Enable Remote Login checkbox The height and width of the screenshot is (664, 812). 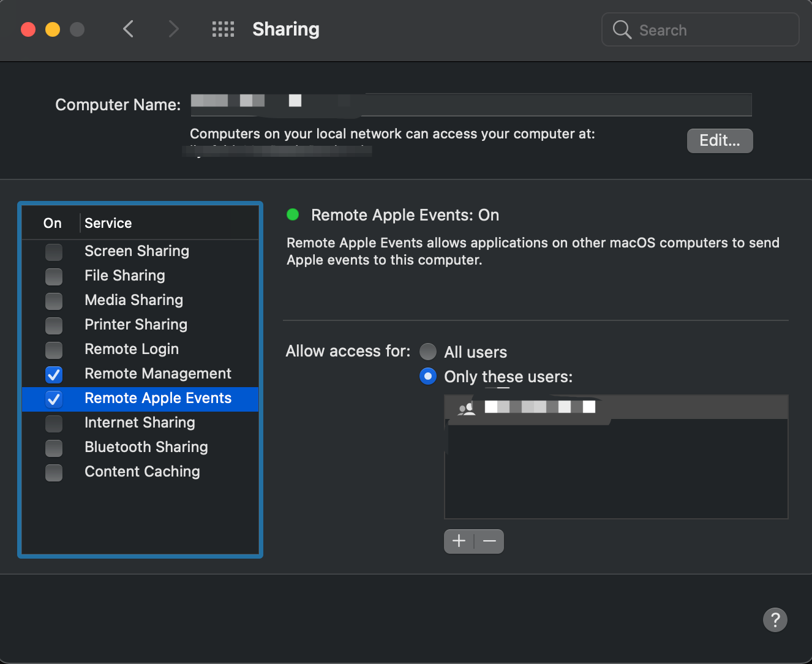pos(54,350)
